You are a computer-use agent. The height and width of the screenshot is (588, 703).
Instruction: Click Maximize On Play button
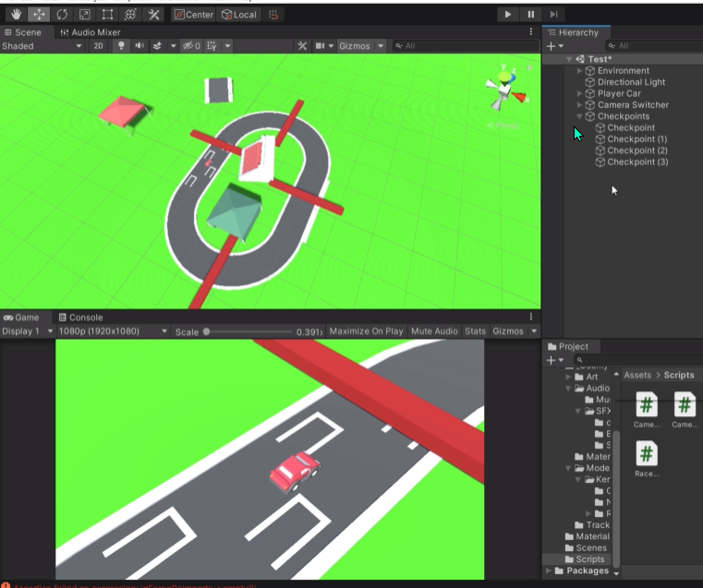click(367, 331)
